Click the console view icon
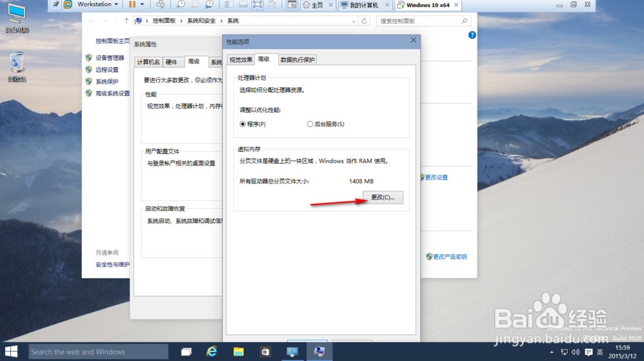This screenshot has height=361, width=644. (x=292, y=5)
